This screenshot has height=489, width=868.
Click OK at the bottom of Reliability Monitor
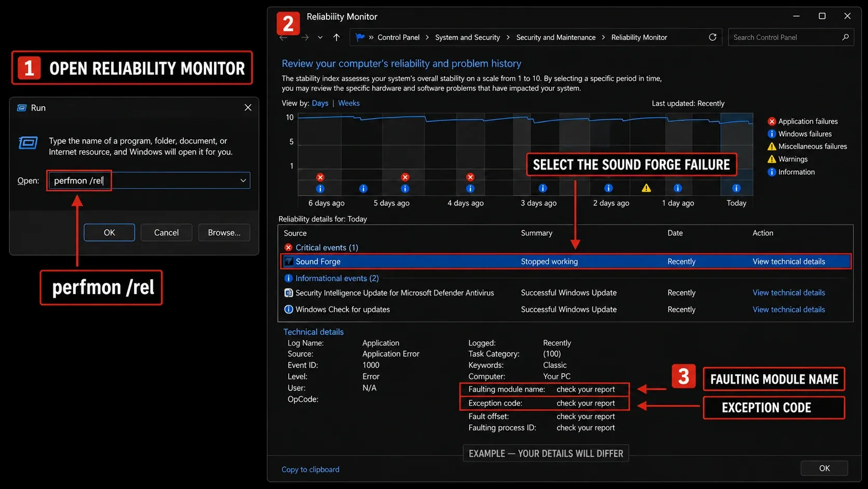click(x=824, y=468)
